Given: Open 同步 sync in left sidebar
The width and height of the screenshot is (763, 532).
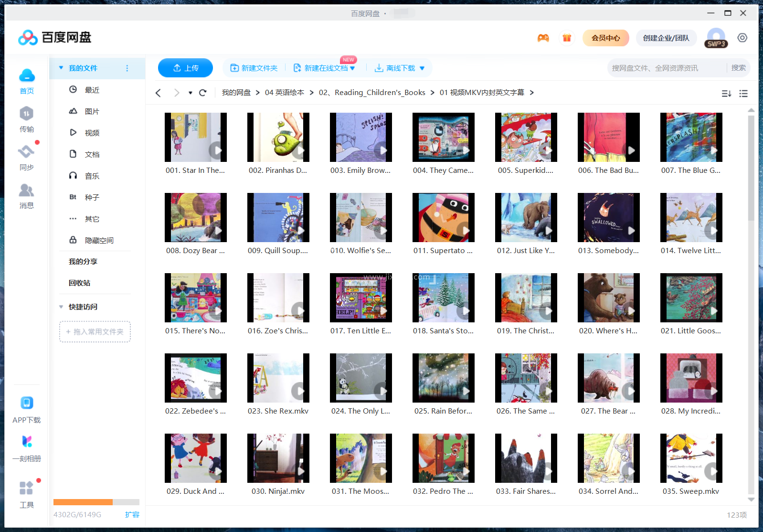Looking at the screenshot, I should pyautogui.click(x=27, y=158).
